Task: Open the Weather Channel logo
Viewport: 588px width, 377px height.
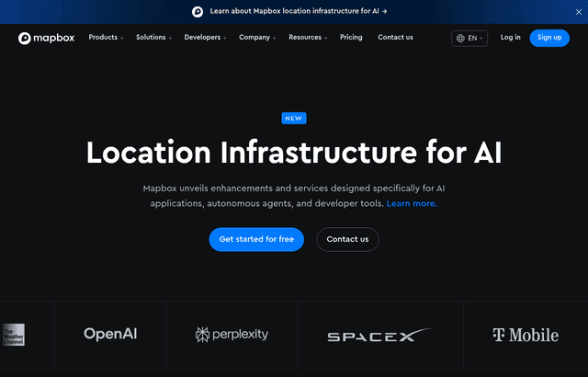Action: 14,335
